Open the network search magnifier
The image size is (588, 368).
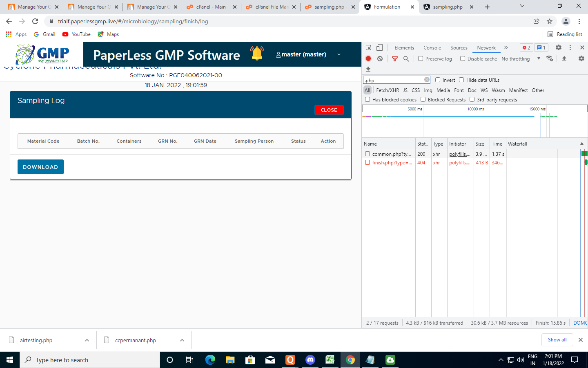pos(406,58)
